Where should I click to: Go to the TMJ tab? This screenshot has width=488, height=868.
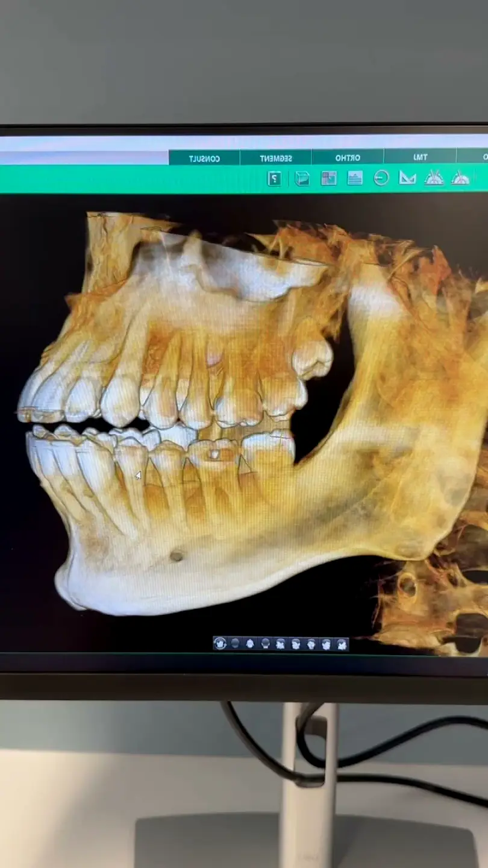(x=420, y=157)
